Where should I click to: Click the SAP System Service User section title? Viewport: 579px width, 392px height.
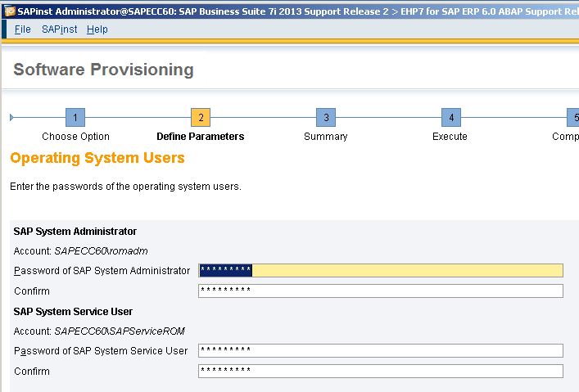click(73, 312)
